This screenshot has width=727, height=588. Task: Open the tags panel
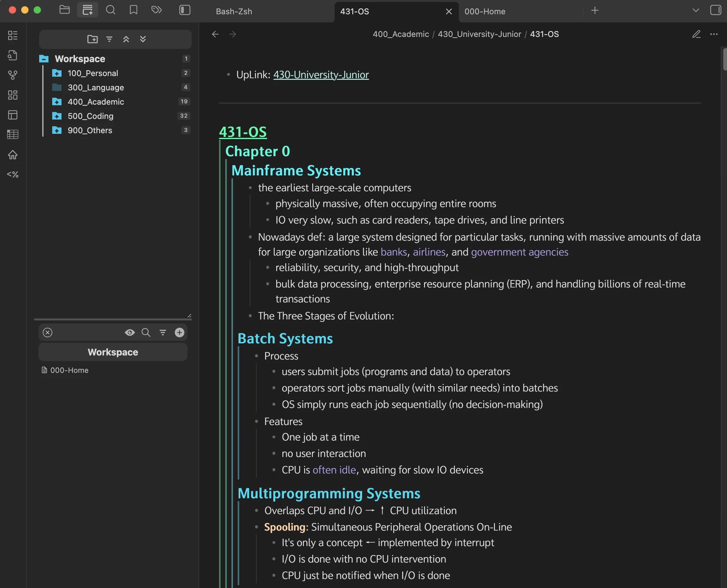(x=156, y=10)
